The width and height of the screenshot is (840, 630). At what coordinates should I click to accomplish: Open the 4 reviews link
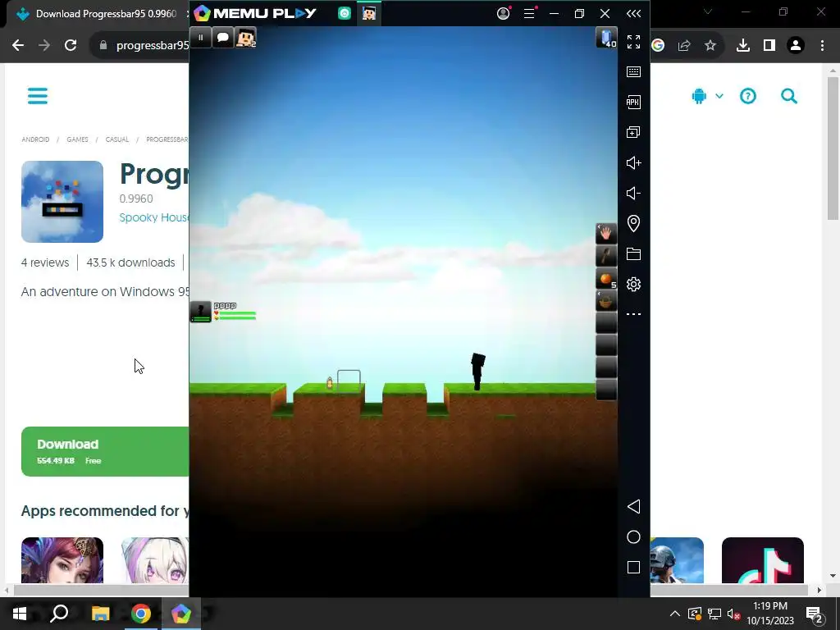click(x=45, y=262)
